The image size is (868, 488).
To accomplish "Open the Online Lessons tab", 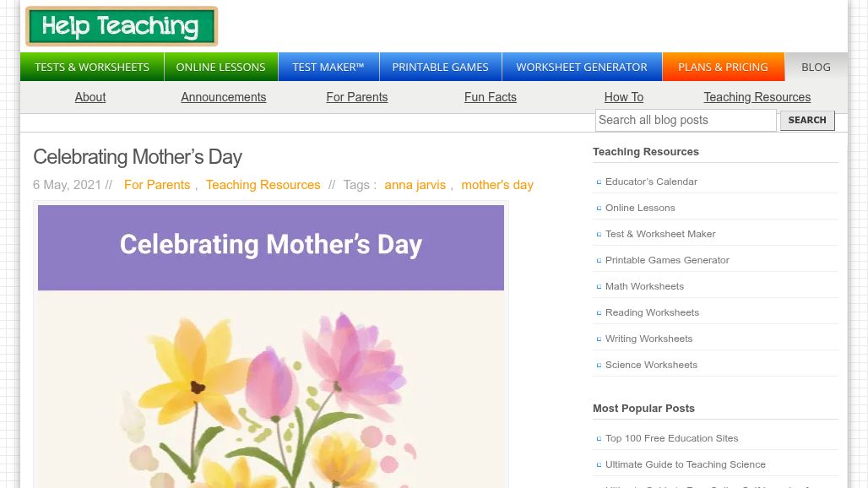I will [220, 67].
